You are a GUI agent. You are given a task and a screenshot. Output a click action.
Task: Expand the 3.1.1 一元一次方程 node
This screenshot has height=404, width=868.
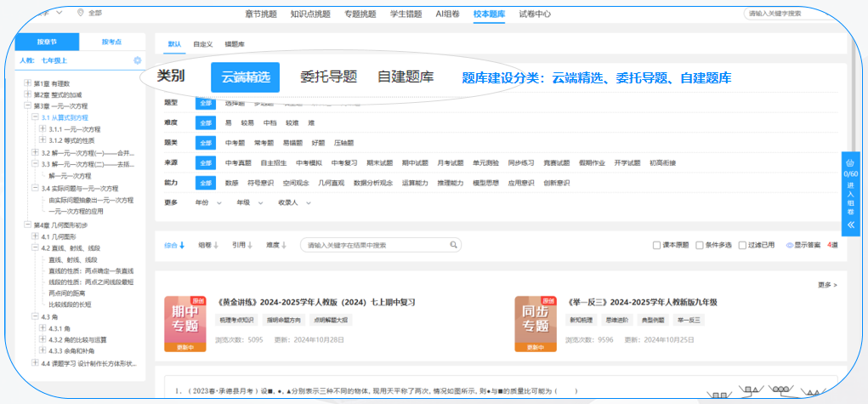(43, 128)
